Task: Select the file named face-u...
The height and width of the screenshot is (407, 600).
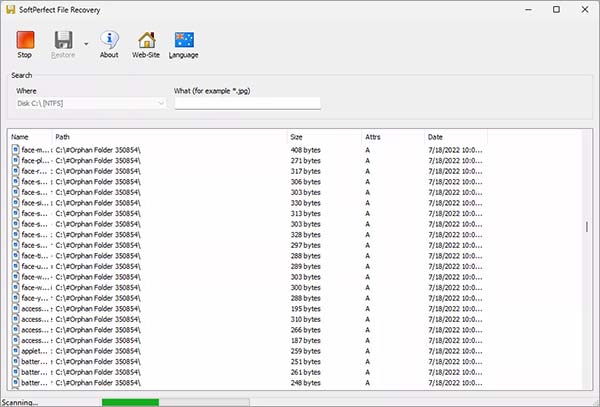Action: pyautogui.click(x=35, y=266)
